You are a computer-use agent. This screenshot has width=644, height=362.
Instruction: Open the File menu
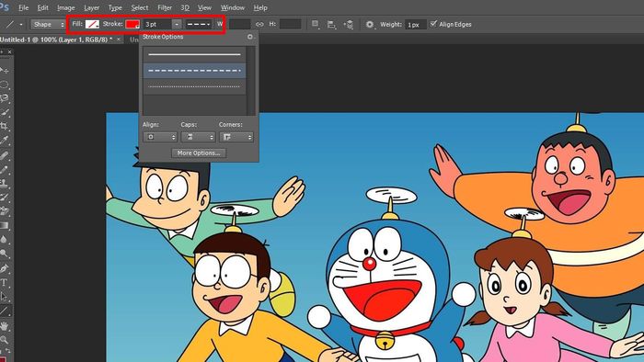(x=23, y=7)
